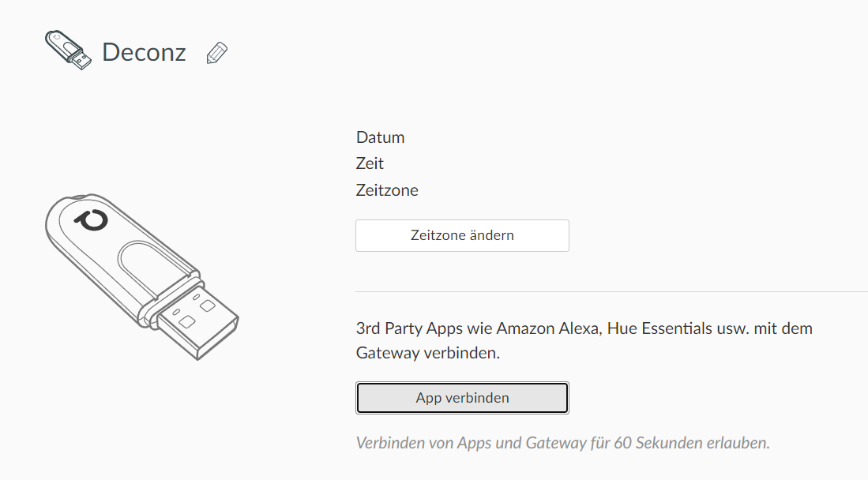Click the Zeit label
The image size is (868, 480).
click(370, 163)
